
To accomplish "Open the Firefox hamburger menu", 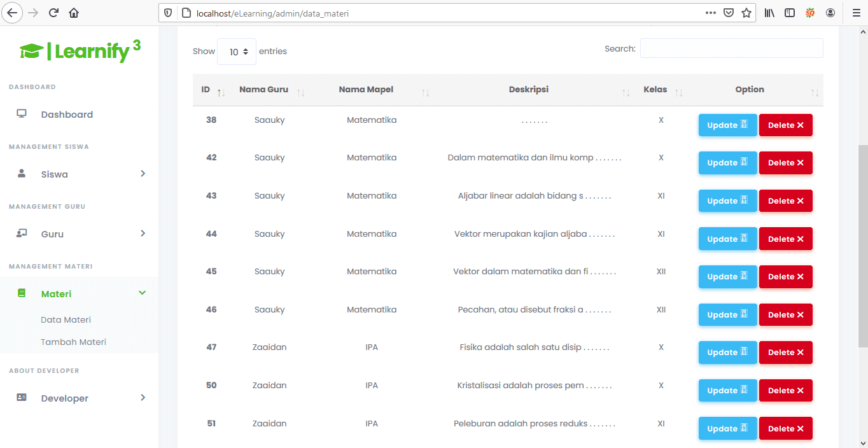I will [x=856, y=13].
